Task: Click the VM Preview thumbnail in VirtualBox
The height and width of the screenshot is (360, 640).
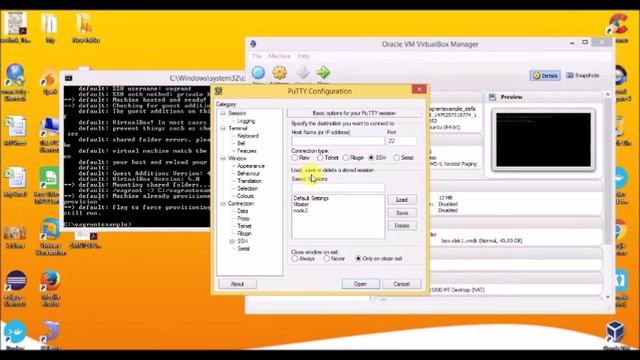Action: [543, 140]
